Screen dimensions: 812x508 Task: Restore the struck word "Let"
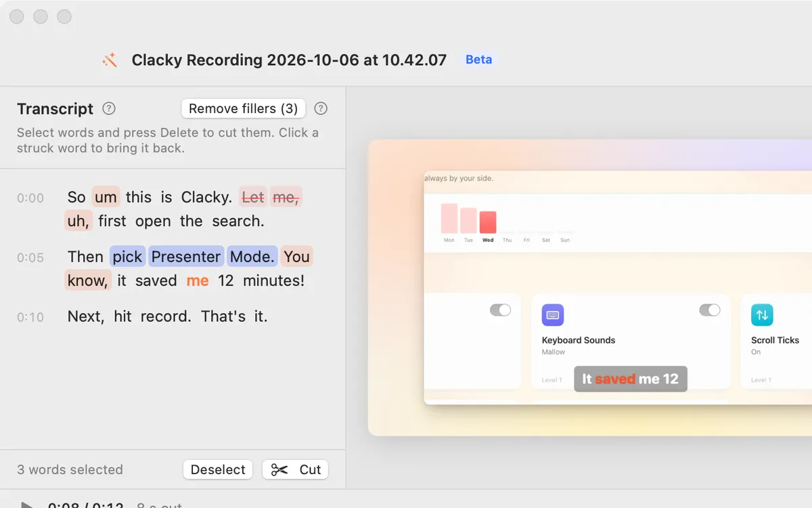coord(253,197)
